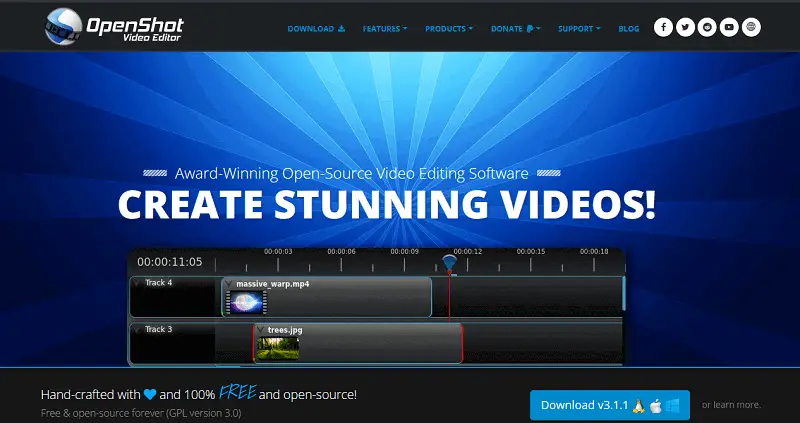Click the timeline playhead marker
Screen dimensions: 800x423
point(449,263)
